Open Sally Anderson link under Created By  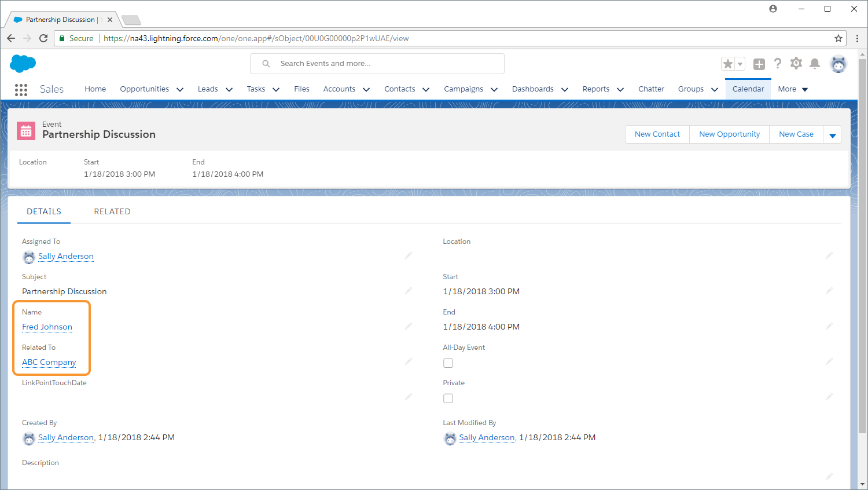pyautogui.click(x=66, y=438)
